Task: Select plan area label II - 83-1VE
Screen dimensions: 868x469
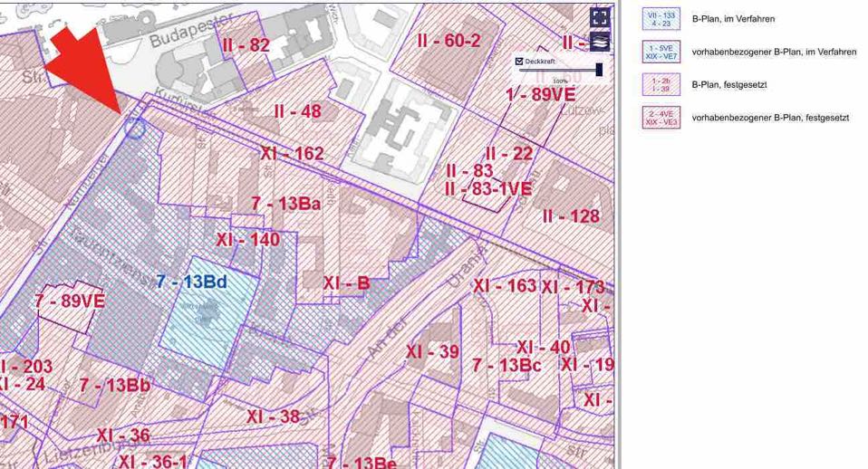Action: [487, 189]
